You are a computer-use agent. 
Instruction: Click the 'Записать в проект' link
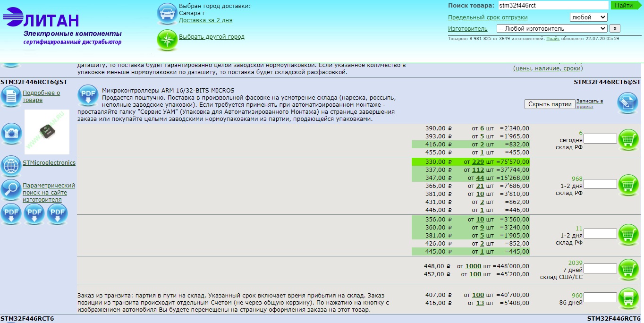pyautogui.click(x=590, y=104)
